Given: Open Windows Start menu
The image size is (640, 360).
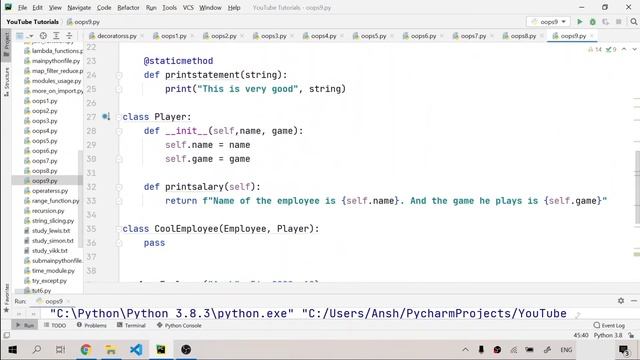Looking at the screenshot, I should tap(12, 349).
